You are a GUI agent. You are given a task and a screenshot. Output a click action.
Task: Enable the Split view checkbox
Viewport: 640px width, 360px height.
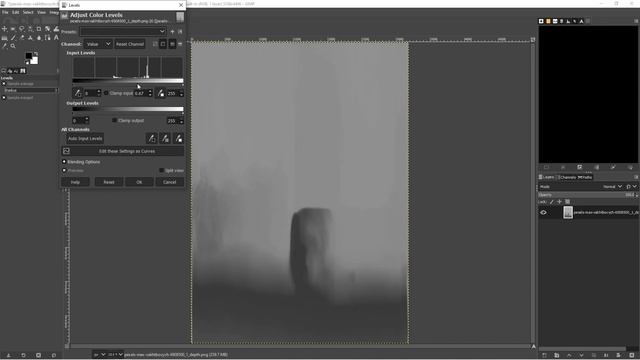coord(162,171)
